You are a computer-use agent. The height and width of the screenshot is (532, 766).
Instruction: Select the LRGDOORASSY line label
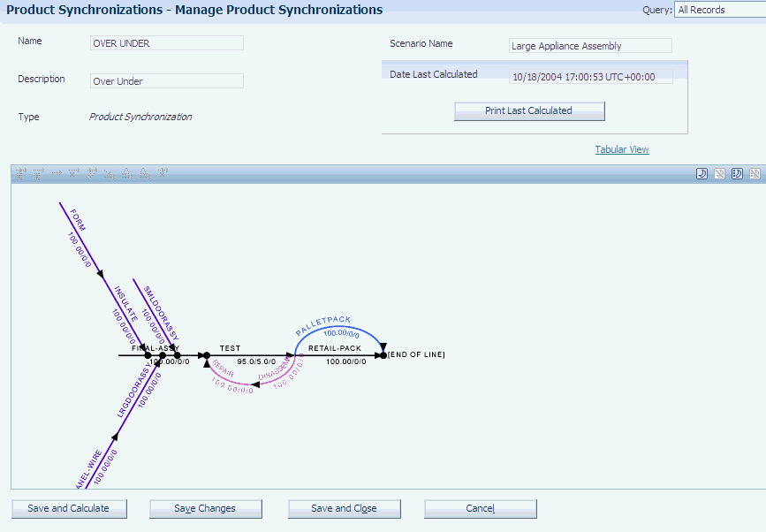pos(133,391)
